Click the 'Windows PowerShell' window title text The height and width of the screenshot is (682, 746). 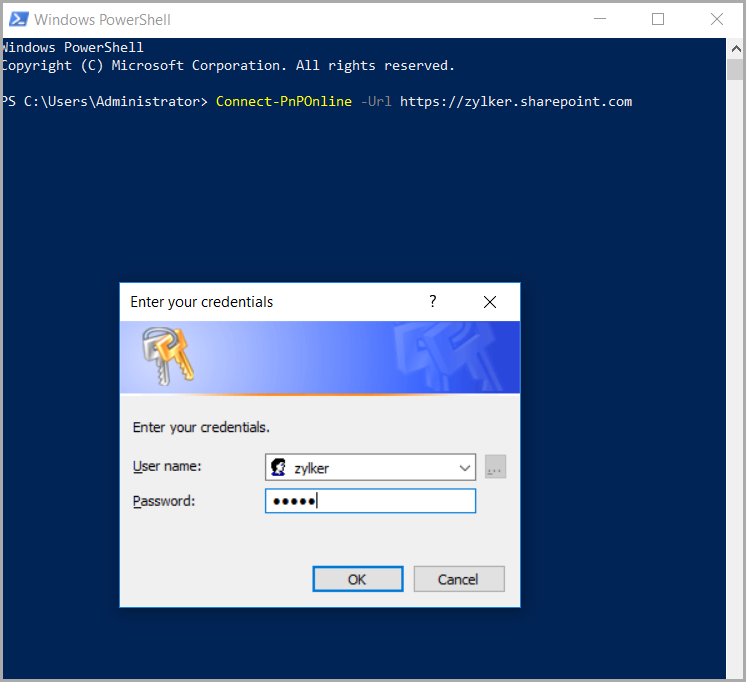tap(102, 20)
